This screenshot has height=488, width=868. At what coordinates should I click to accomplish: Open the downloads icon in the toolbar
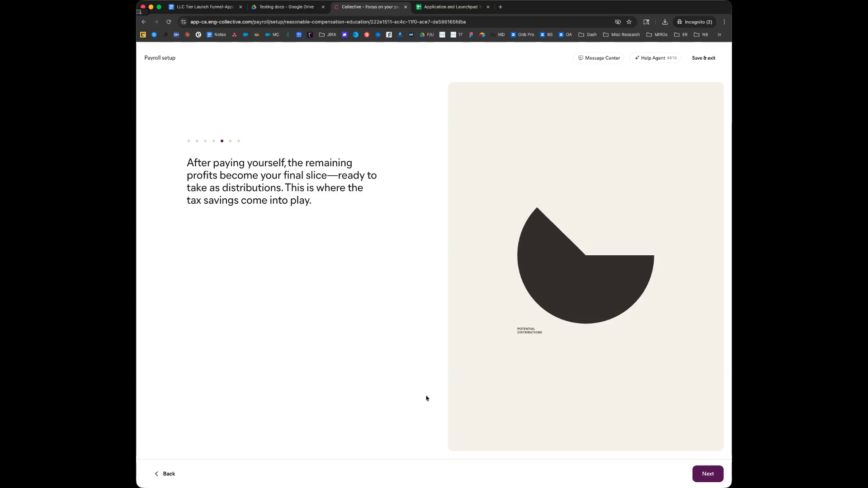[665, 22]
